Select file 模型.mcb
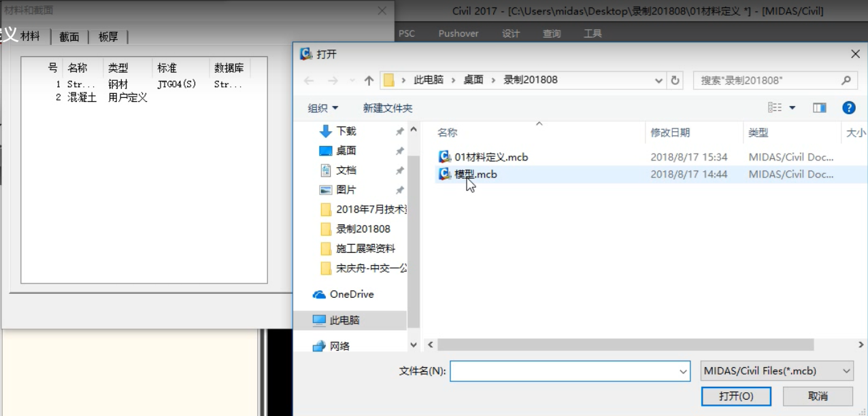 [476, 174]
